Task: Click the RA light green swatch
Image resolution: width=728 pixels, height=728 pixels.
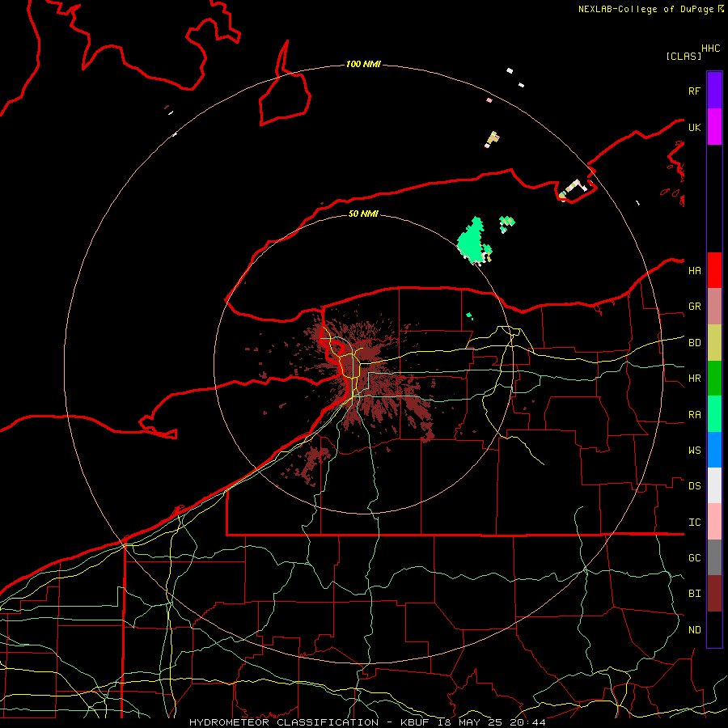Action: coord(714,414)
